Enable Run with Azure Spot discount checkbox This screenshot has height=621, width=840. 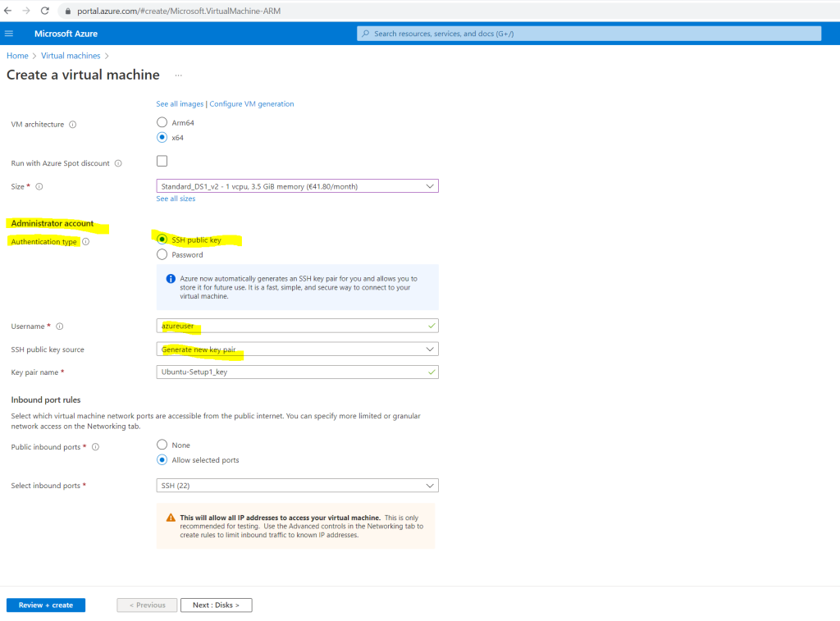click(x=162, y=161)
